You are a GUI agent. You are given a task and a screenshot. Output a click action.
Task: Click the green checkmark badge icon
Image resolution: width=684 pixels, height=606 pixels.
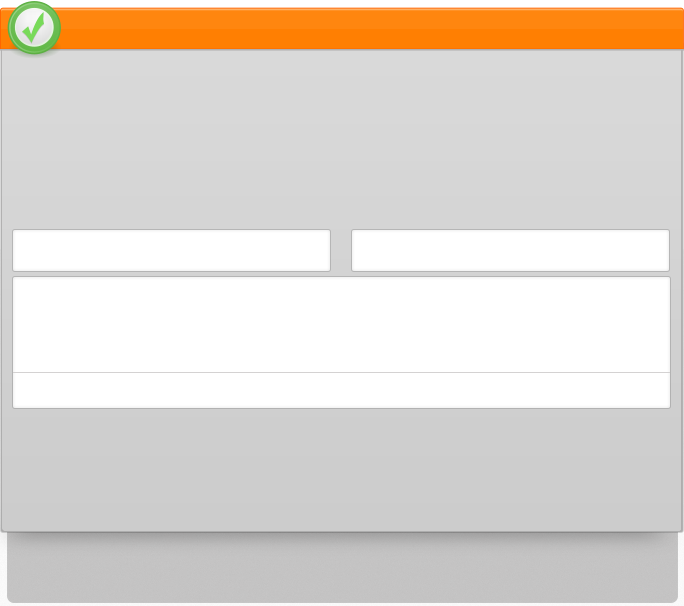coord(34,27)
